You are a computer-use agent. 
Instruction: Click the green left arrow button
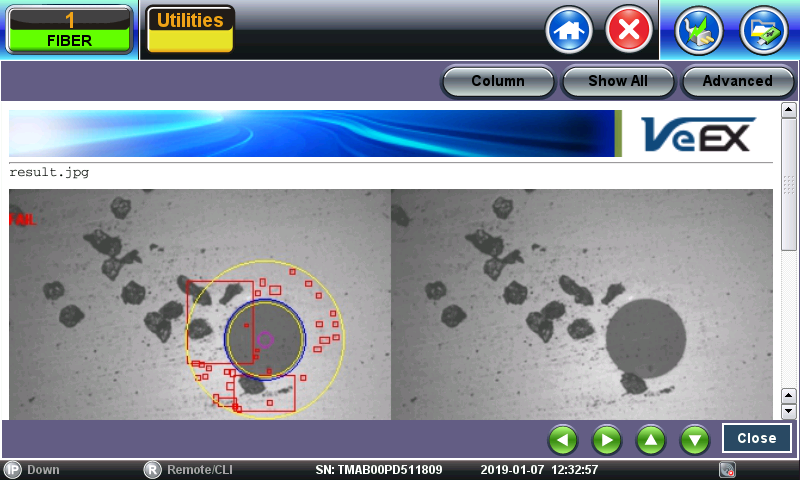(563, 439)
